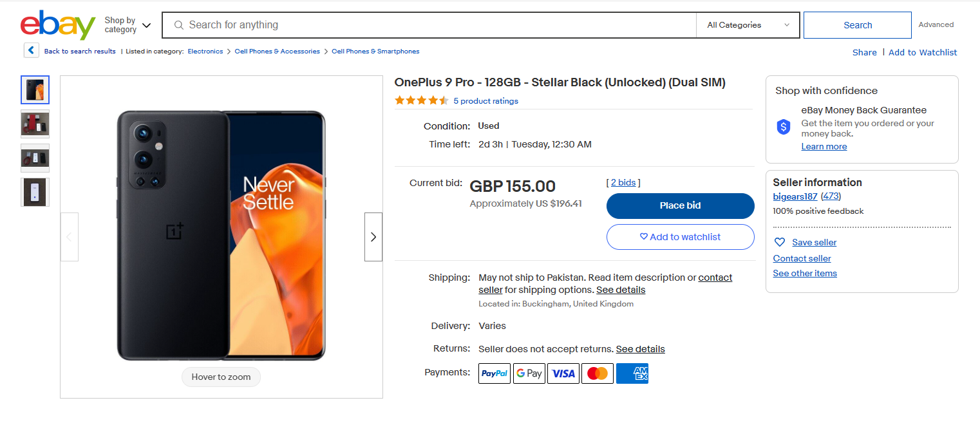Select the second product thumbnail
The height and width of the screenshot is (443, 980).
35,124
